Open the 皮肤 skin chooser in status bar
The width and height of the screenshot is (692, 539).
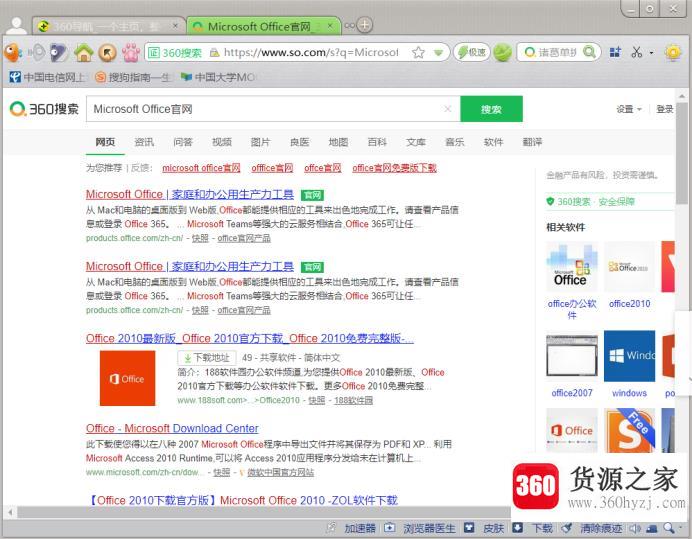click(484, 528)
